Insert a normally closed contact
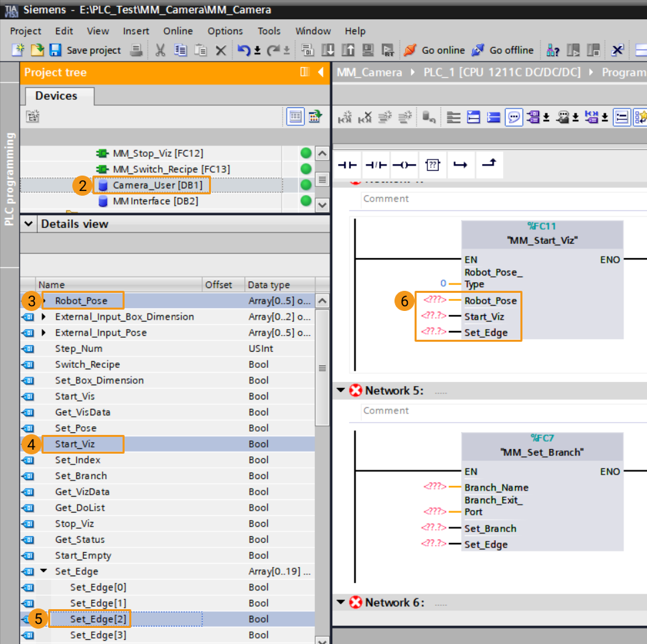Viewport: 647px width, 644px height. pyautogui.click(x=376, y=165)
